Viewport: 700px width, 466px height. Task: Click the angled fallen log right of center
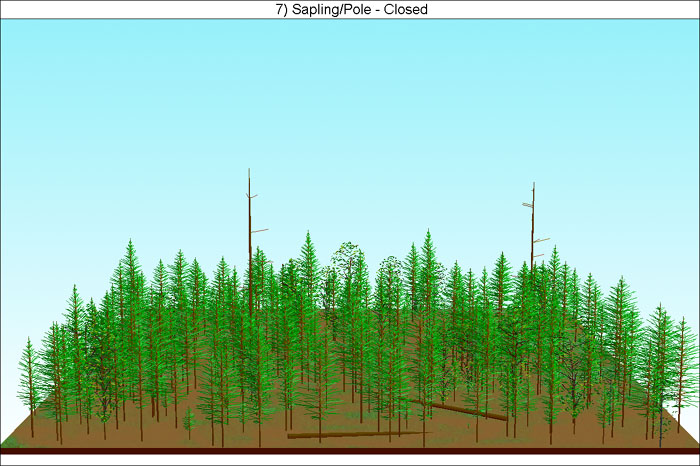(x=462, y=409)
